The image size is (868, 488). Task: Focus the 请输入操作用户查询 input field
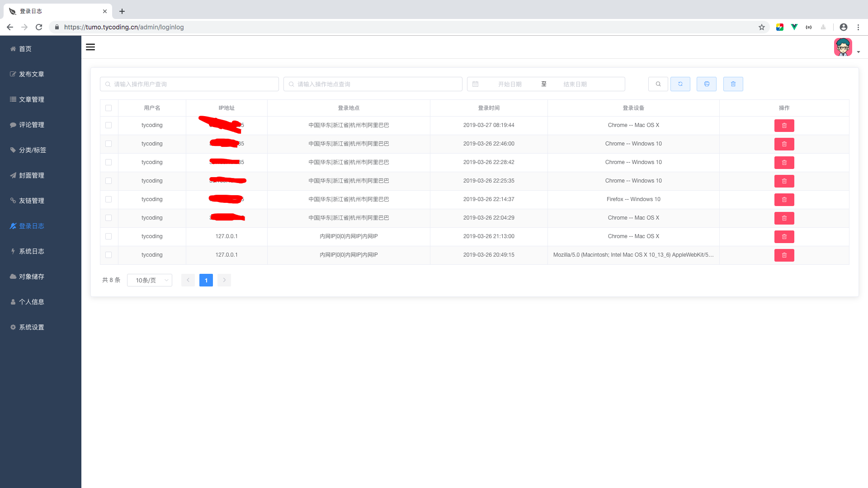190,84
